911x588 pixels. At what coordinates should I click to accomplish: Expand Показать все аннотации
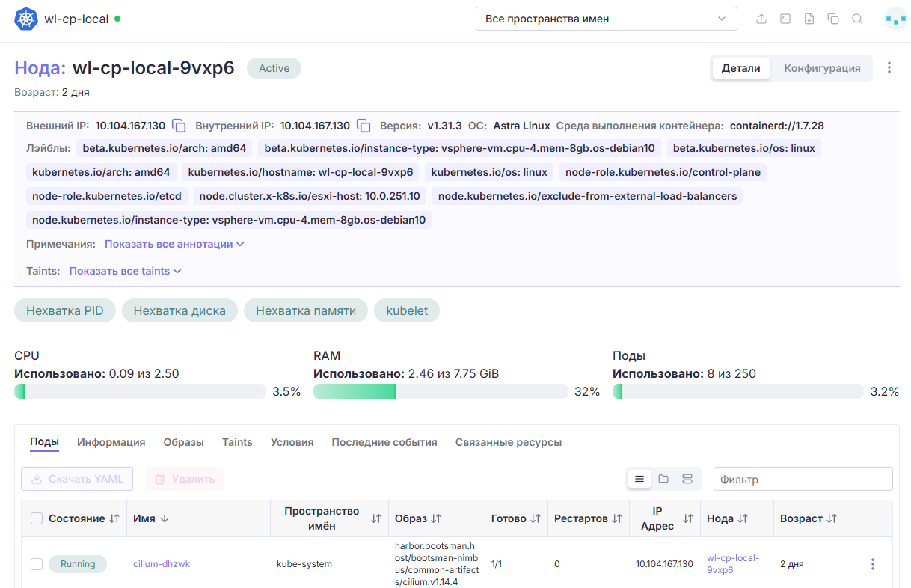tap(174, 244)
